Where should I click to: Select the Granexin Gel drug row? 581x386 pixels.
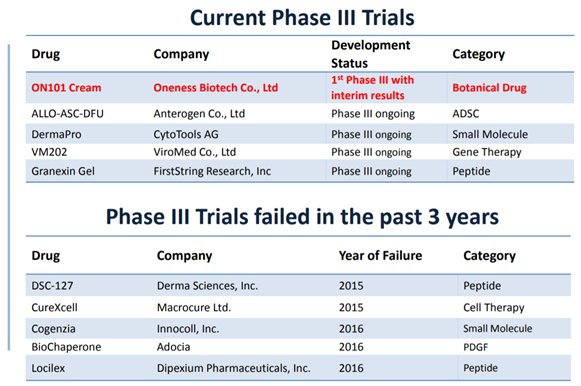(x=300, y=171)
